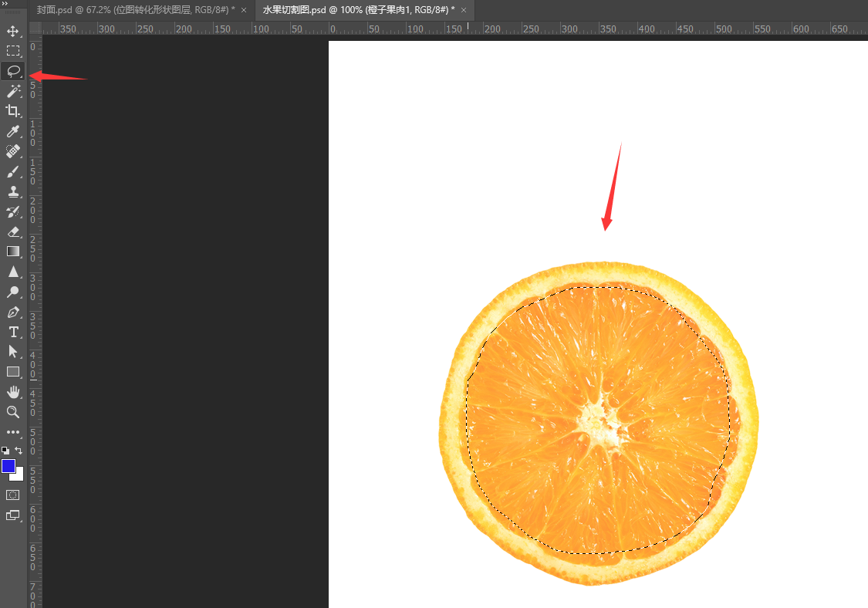Open the blue foreground color picker
The width and height of the screenshot is (868, 608).
pos(8,466)
